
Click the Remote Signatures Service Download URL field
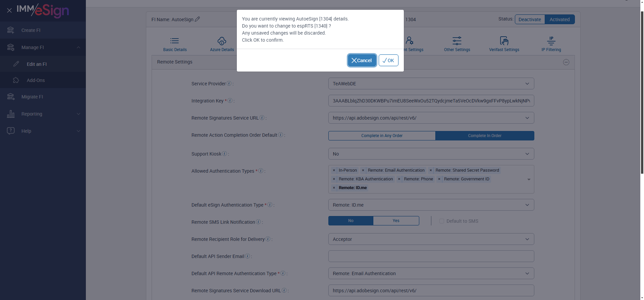[x=431, y=291]
